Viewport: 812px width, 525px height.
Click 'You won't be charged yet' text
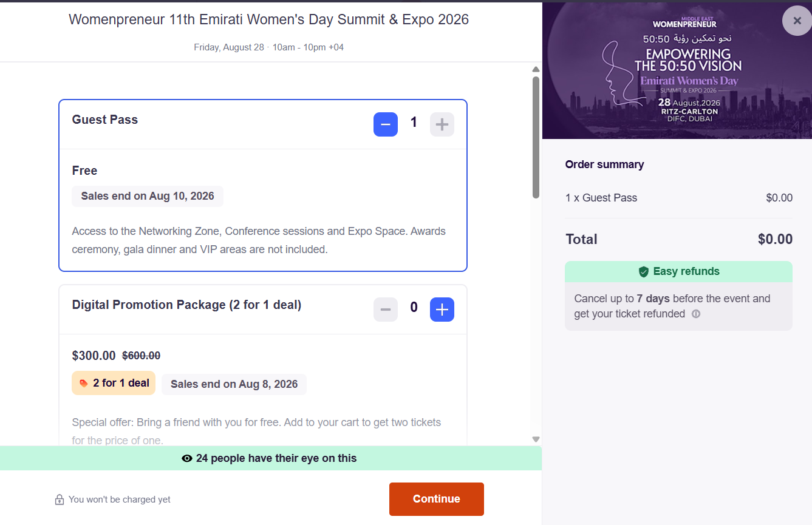pyautogui.click(x=120, y=500)
